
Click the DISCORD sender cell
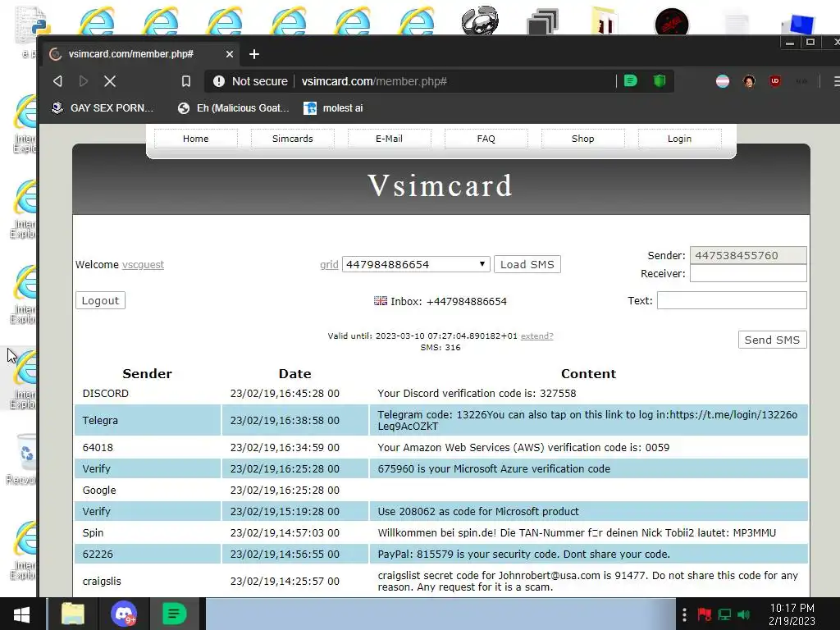click(148, 393)
